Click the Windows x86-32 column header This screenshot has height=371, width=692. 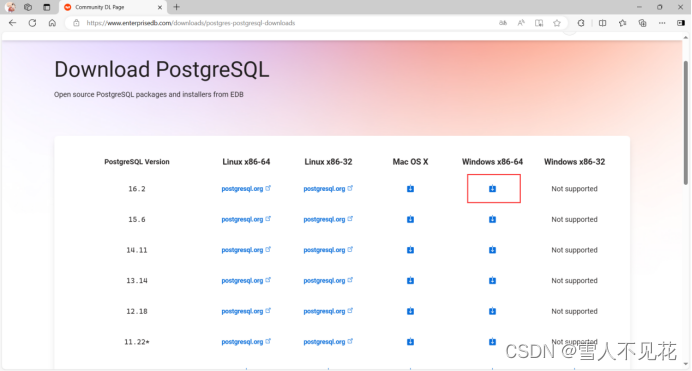pos(574,162)
